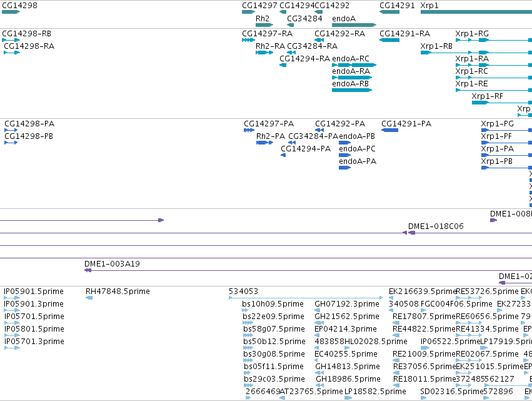Image resolution: width=532 pixels, height=401 pixels.
Task: Select the Xrp1-RE transcript label
Action: coord(471,84)
